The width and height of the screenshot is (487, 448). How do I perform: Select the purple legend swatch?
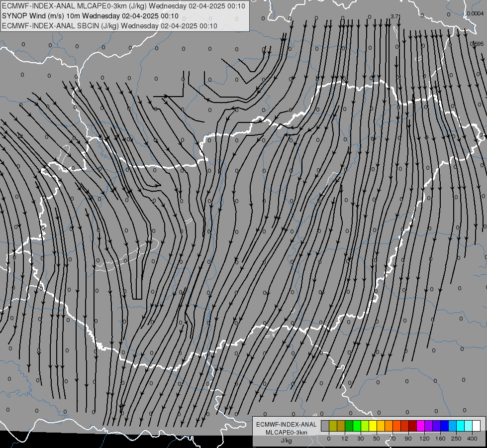coord(429,426)
